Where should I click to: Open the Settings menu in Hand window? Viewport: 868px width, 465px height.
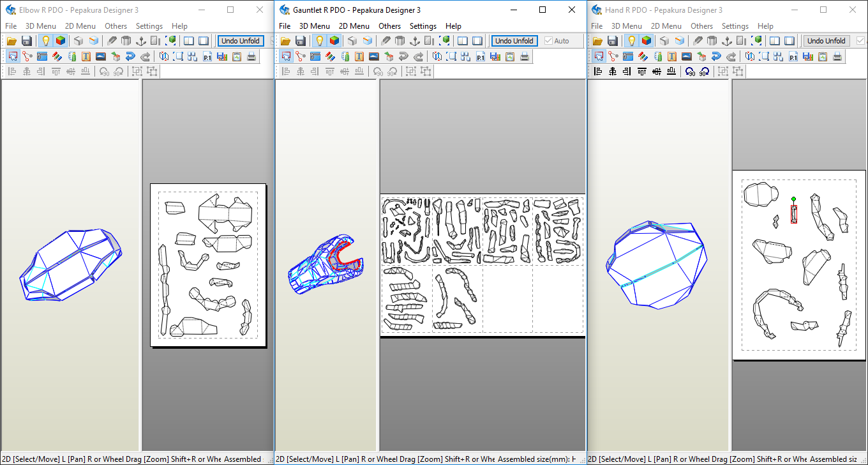[735, 26]
